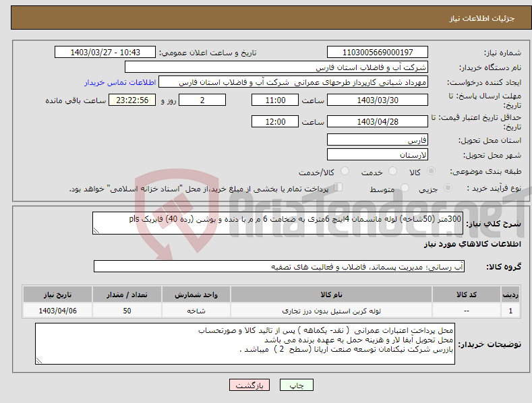
Task: Toggle the اسناد خزانه اسلامی payment checkbox
Action: click(338, 187)
